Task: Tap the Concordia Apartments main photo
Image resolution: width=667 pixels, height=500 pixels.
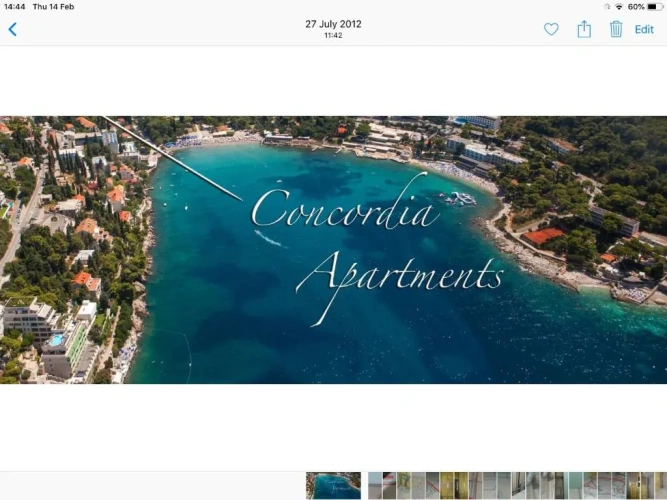Action: pos(334,250)
